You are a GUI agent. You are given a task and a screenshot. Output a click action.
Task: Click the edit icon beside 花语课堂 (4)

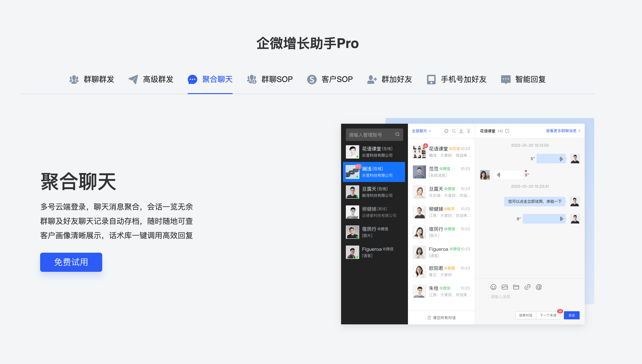[x=507, y=131]
